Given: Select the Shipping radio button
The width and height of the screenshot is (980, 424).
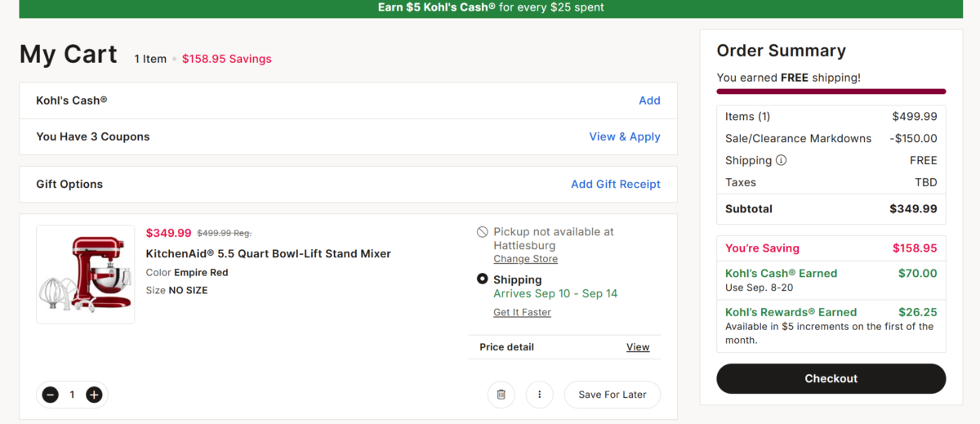Looking at the screenshot, I should point(483,279).
